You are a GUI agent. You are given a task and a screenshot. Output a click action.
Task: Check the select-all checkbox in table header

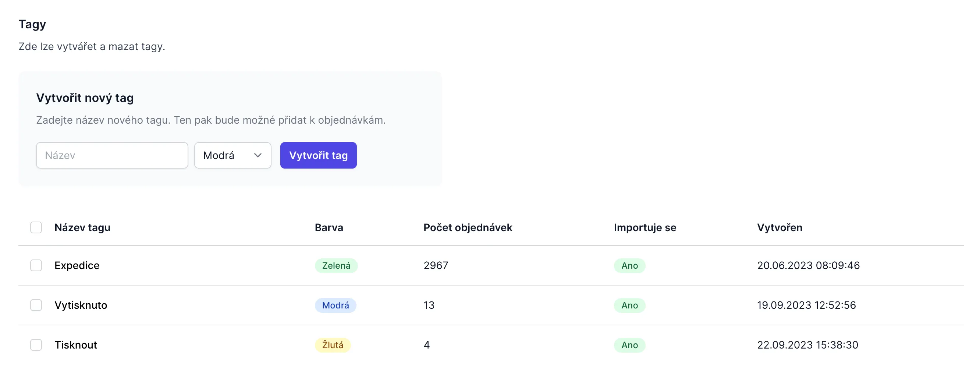click(x=36, y=227)
